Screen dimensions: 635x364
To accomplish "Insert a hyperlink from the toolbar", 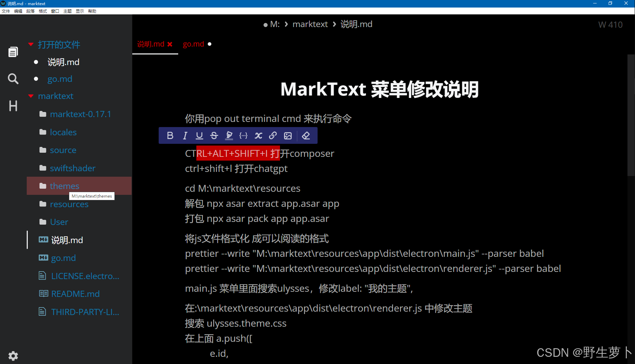I will pos(272,135).
